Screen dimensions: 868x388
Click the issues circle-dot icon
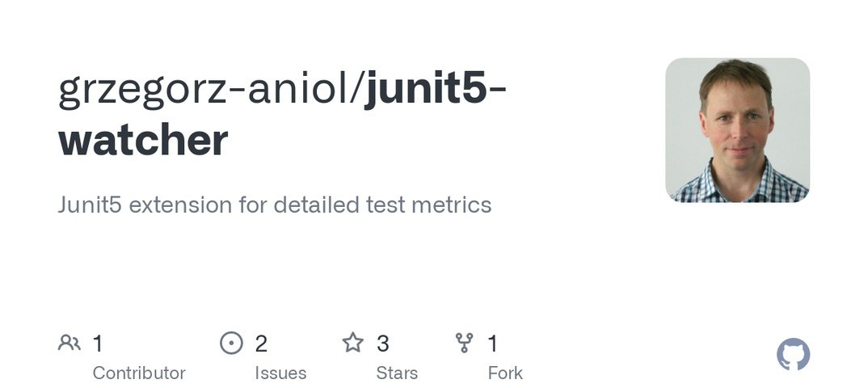click(231, 344)
